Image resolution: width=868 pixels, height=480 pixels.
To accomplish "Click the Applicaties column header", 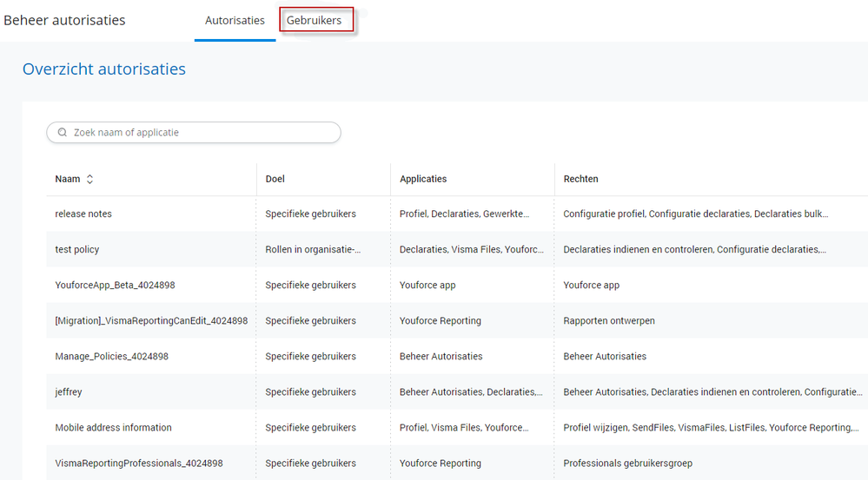I will tap(423, 179).
